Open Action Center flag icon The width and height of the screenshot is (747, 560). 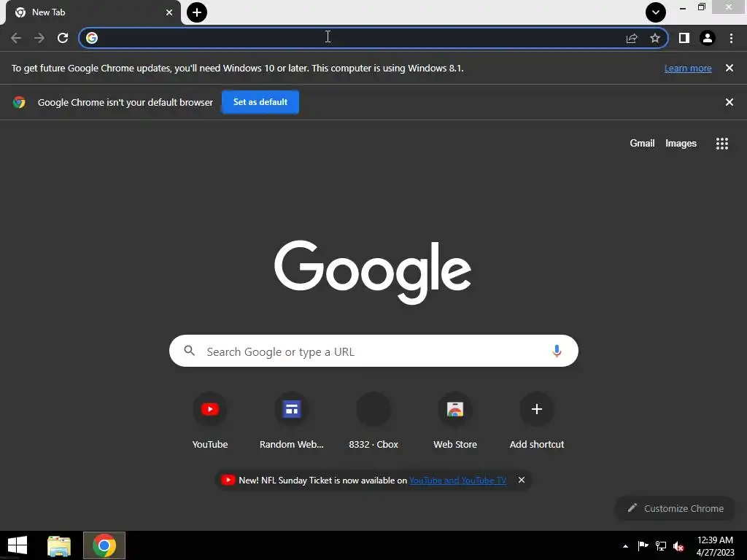click(x=643, y=545)
